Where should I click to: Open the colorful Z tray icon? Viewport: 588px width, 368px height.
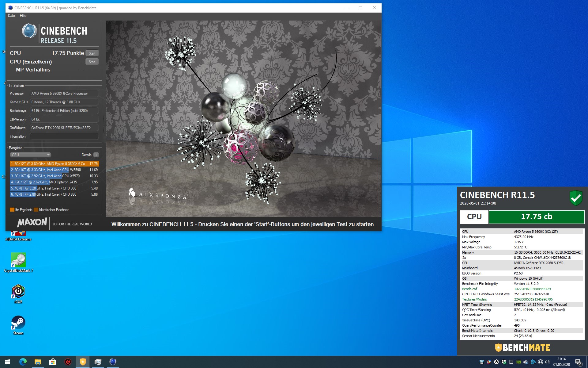pos(489,362)
